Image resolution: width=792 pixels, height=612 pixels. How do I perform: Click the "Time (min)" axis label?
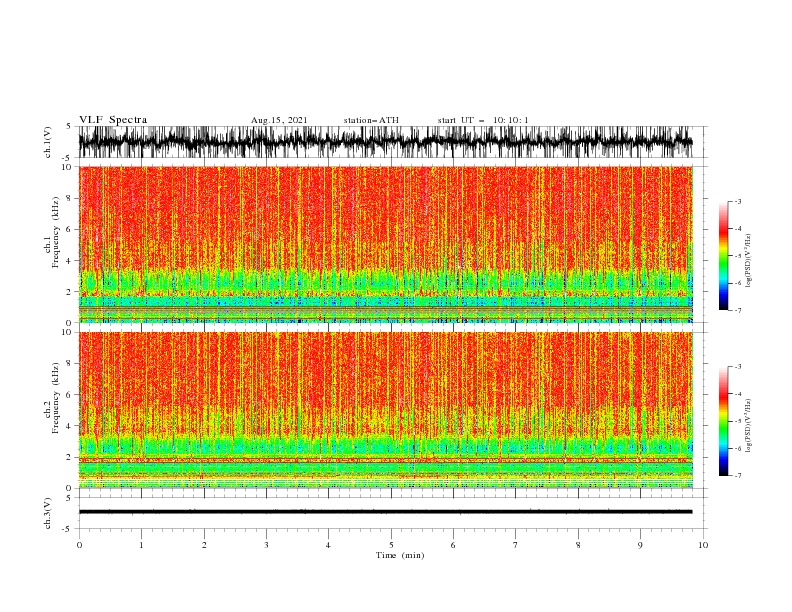[400, 555]
